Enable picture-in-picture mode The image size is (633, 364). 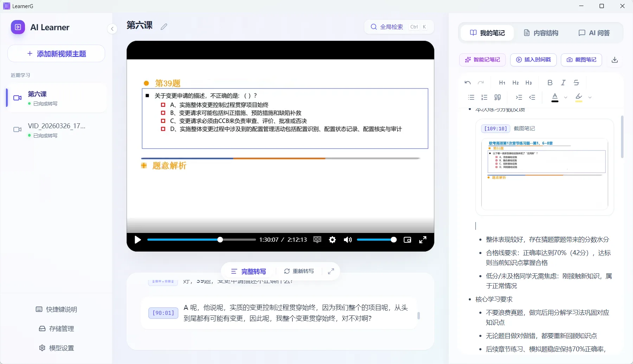[408, 240]
